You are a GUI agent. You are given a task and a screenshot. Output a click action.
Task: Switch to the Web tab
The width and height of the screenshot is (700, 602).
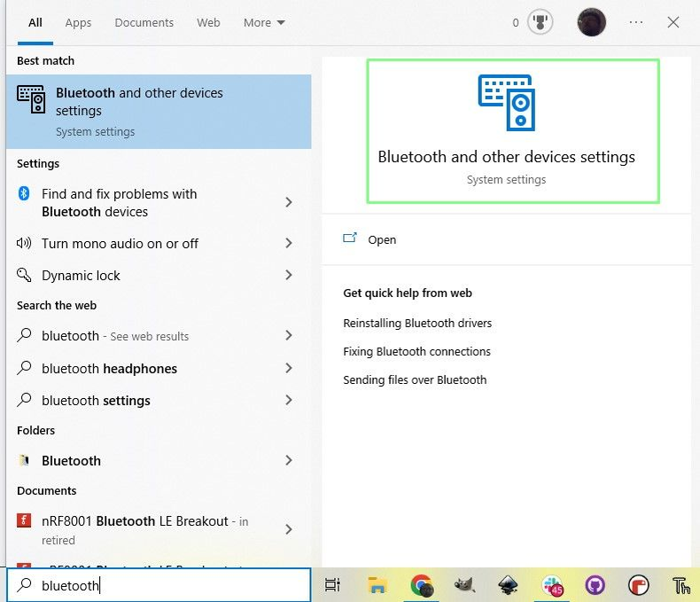(208, 22)
